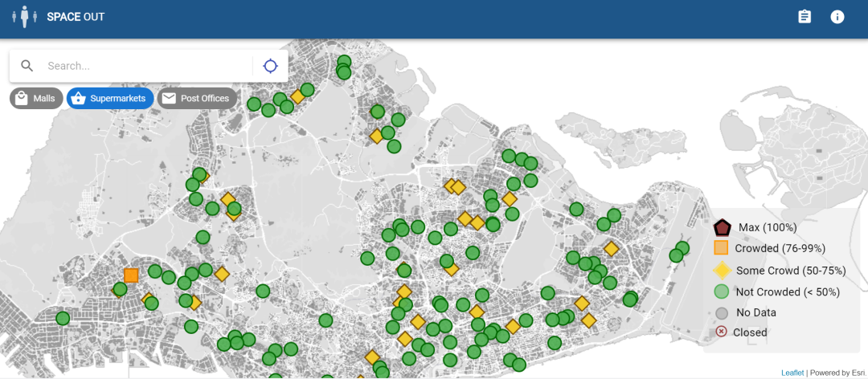Click the Crowded (76-99%) legend swatch
Screen dimensions: 868x379
[722, 248]
